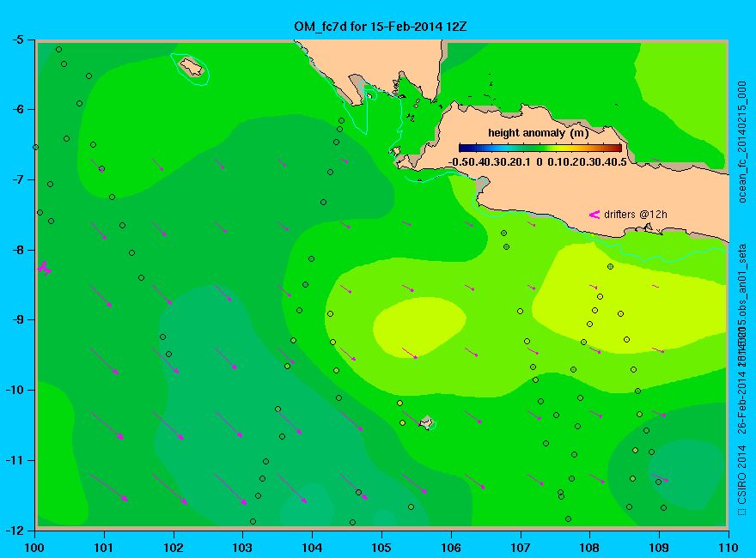Image resolution: width=756 pixels, height=558 pixels.
Task: Click the x-axis tick label 104
Action: (312, 548)
